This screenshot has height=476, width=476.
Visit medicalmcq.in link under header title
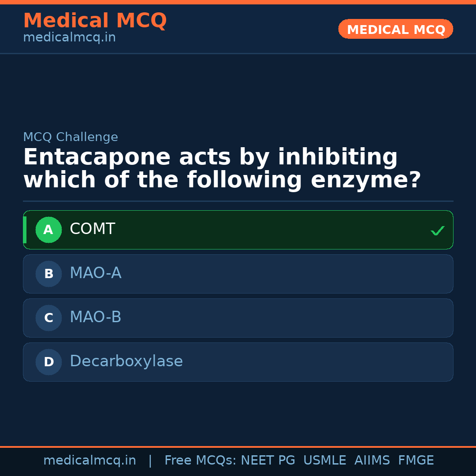coord(69,38)
